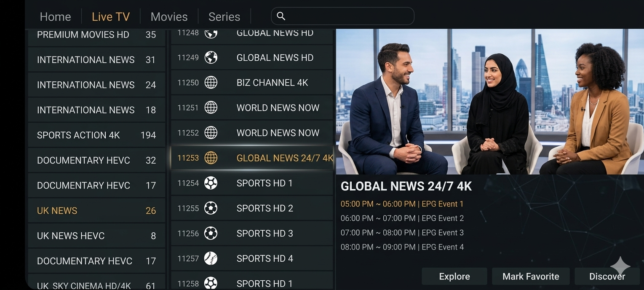Open the Movies tab
The width and height of the screenshot is (644, 290).
click(x=169, y=17)
